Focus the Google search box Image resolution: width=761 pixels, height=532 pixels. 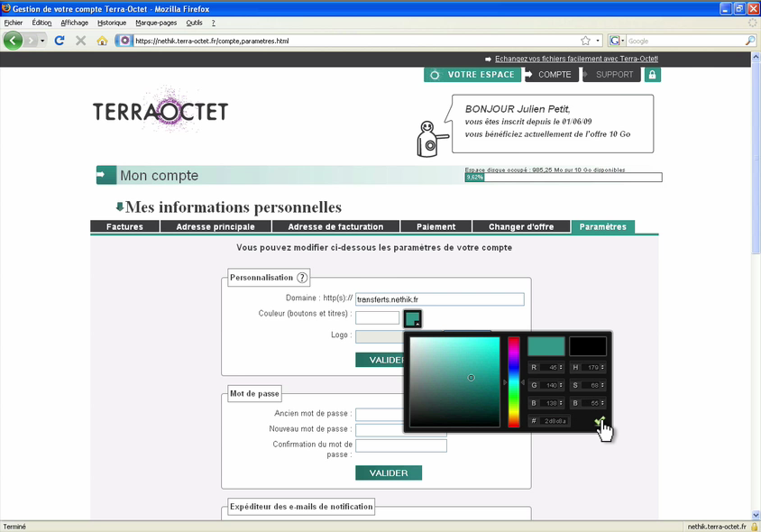(x=684, y=41)
